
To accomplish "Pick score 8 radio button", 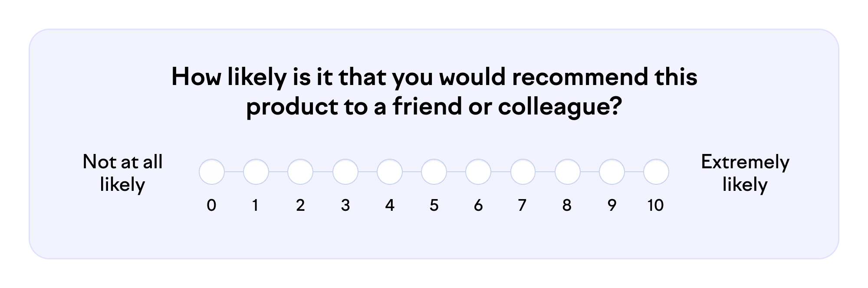I will 567,172.
